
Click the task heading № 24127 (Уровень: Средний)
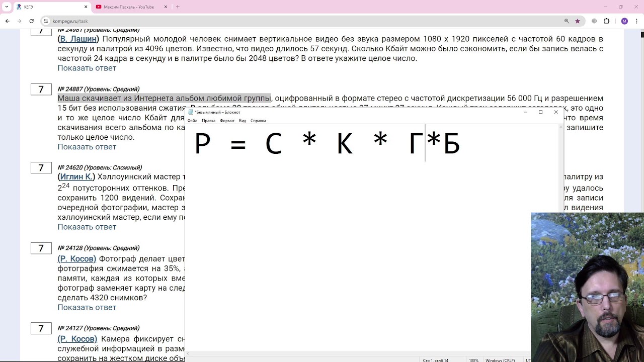coord(99,329)
